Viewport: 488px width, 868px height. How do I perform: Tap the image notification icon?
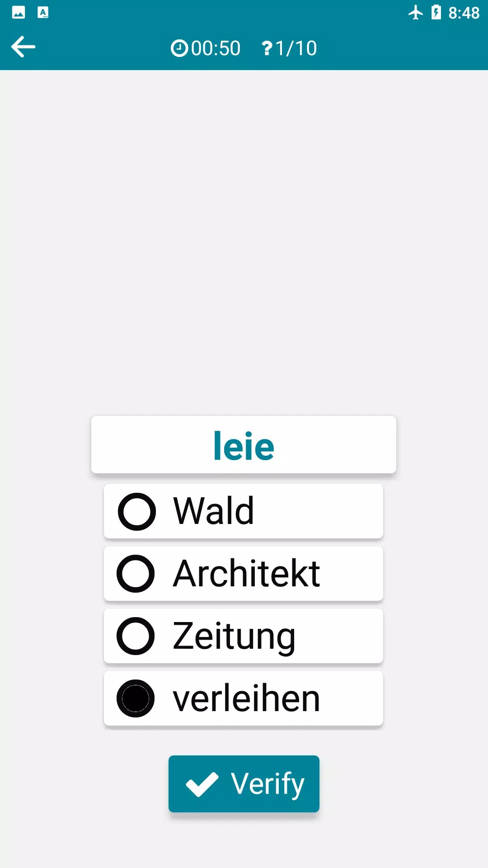[19, 12]
